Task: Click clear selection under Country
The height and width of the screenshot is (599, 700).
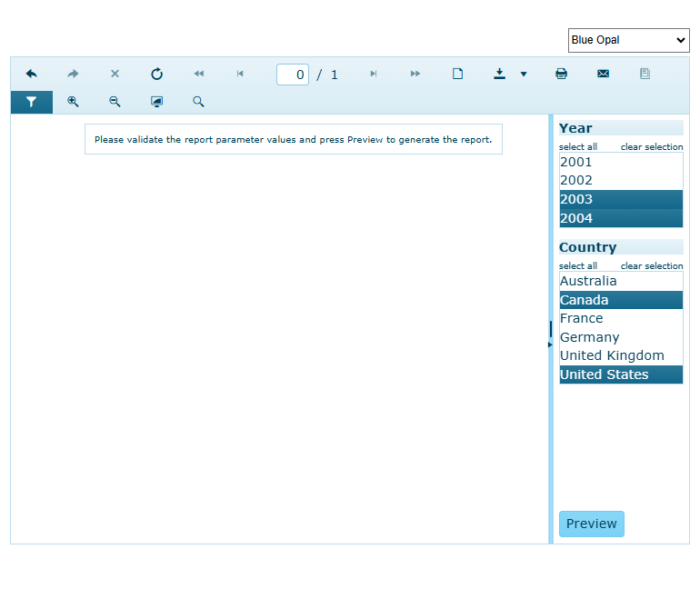Action: tap(652, 266)
